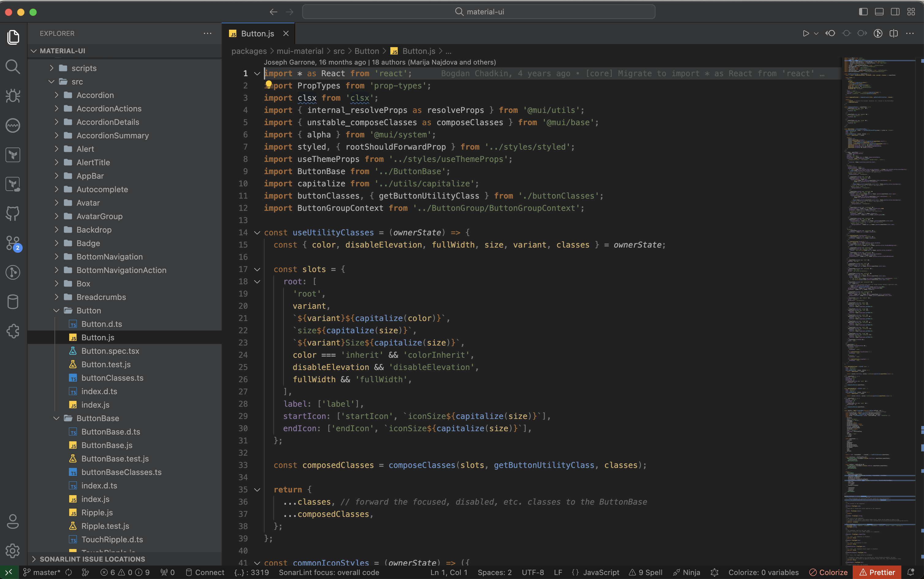Toggle Colorize in status bar

(828, 572)
